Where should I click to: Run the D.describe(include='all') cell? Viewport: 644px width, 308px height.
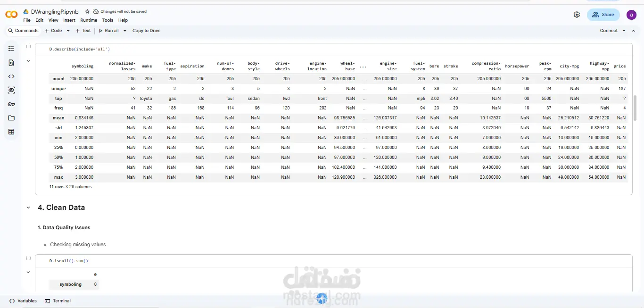[x=28, y=47]
